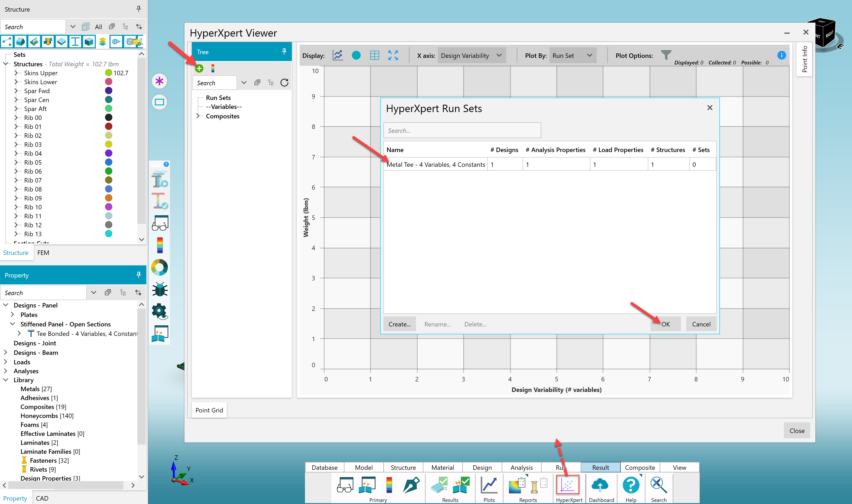Image resolution: width=852 pixels, height=504 pixels.
Task: Open the Help question mark icon
Action: (631, 485)
